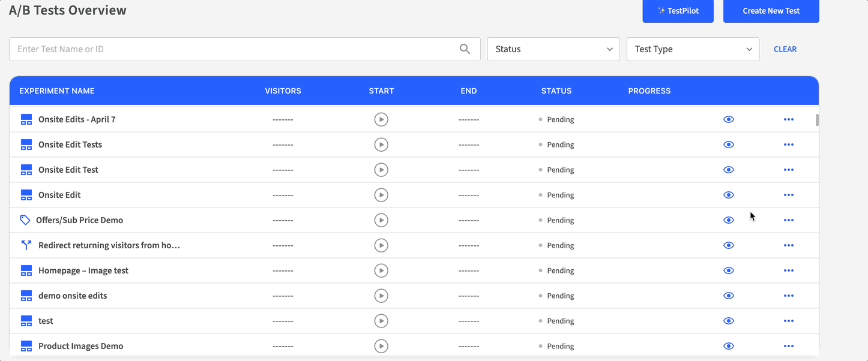868x361 pixels.
Task: Open the Test Type dropdown
Action: (692, 49)
